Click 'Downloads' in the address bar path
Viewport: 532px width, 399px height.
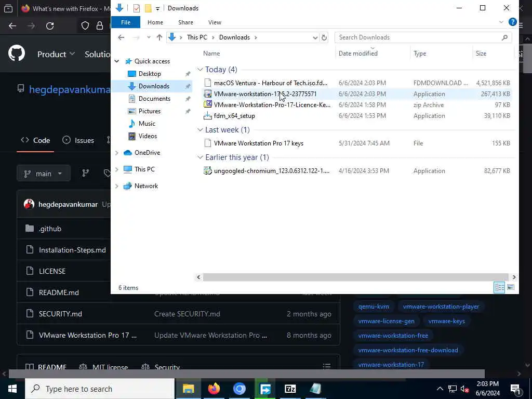tap(234, 37)
